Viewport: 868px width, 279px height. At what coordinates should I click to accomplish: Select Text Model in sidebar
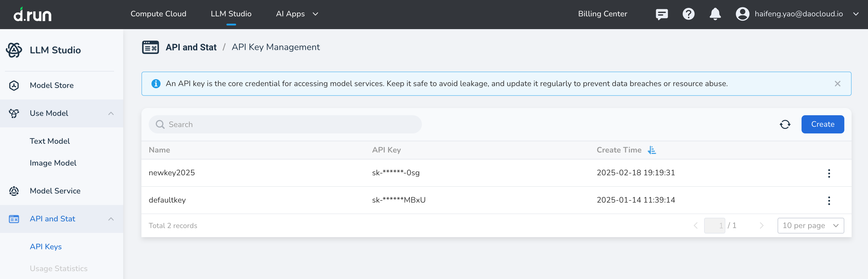[49, 141]
